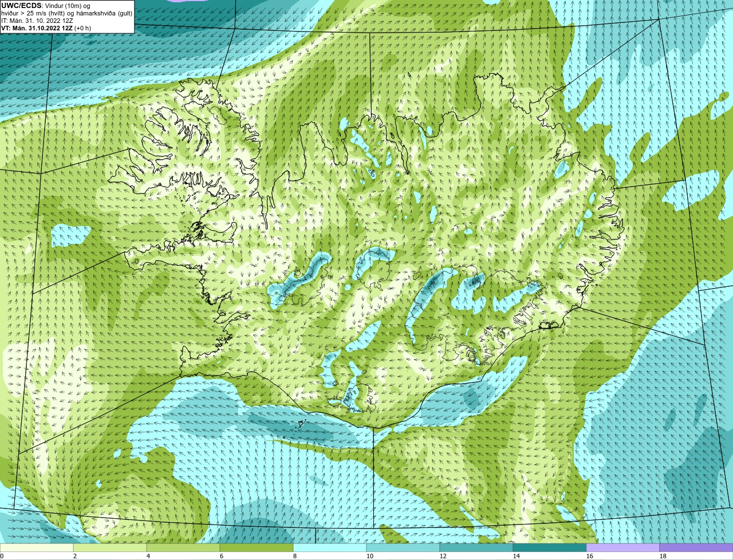This screenshot has width=733, height=560.
Task: Select the light green 2–4 m/s scale segment
Action: pos(110,547)
